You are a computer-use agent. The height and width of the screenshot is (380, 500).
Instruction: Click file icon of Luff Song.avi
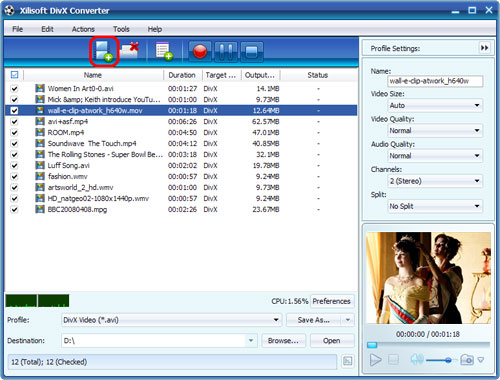tap(40, 165)
